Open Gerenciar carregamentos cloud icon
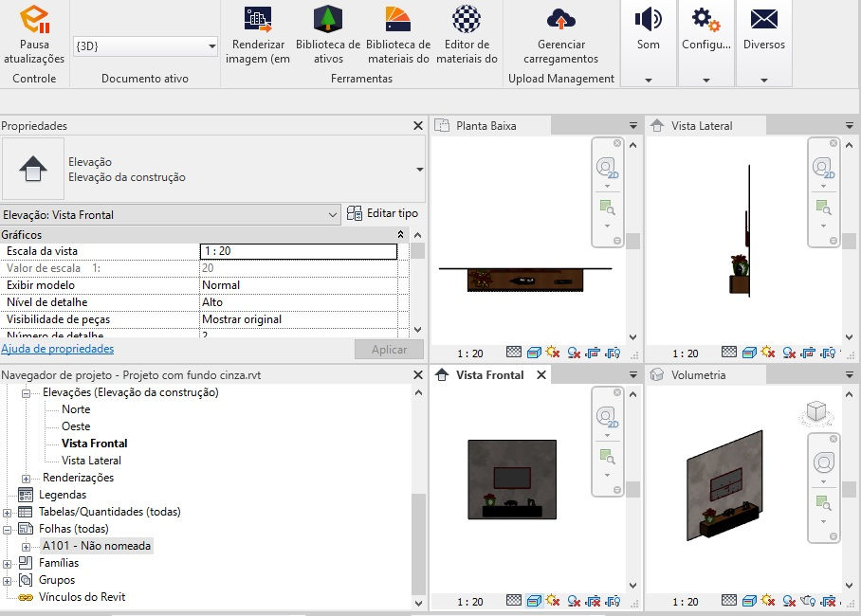The height and width of the screenshot is (616, 861). 560,19
